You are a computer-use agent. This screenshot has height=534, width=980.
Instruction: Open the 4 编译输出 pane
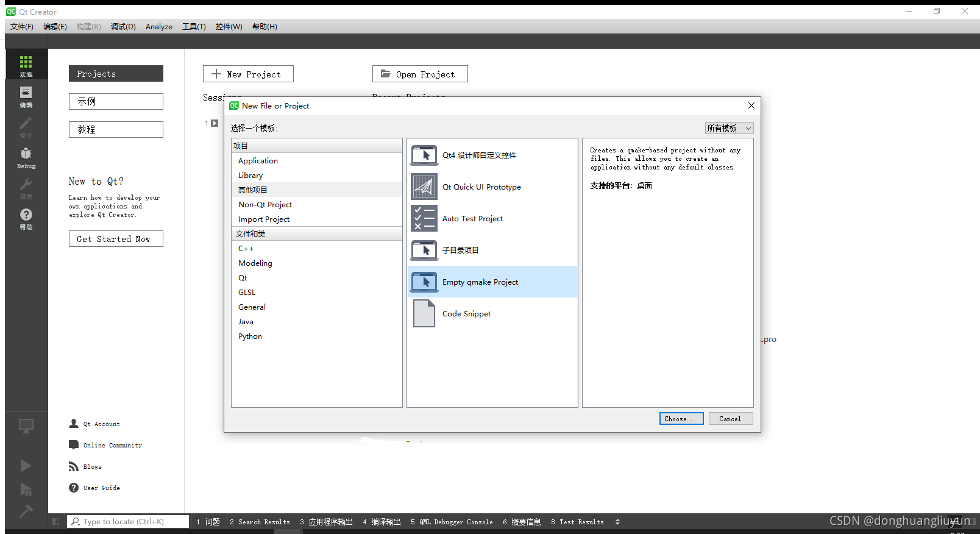tap(382, 522)
